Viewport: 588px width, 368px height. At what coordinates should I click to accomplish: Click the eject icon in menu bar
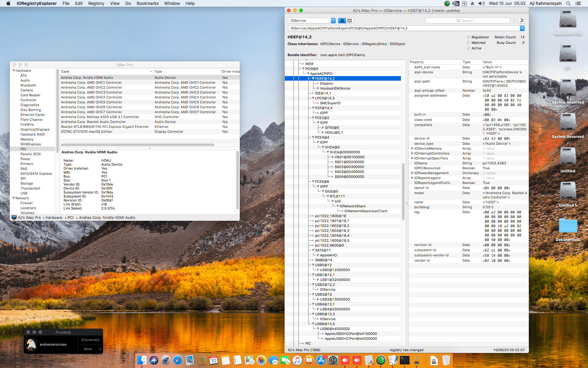[473, 3]
